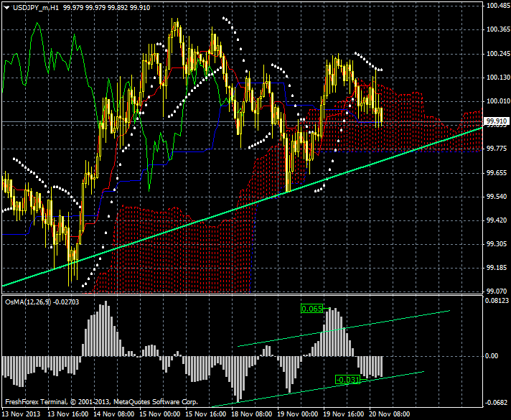
Task: Click the FreshForex Terminal copyright text
Action: pos(100,402)
